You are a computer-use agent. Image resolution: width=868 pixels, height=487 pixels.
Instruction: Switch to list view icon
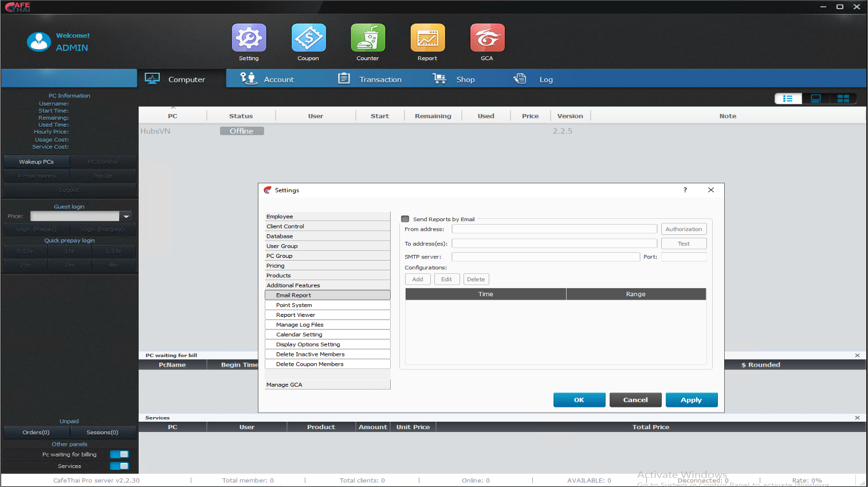tap(788, 99)
